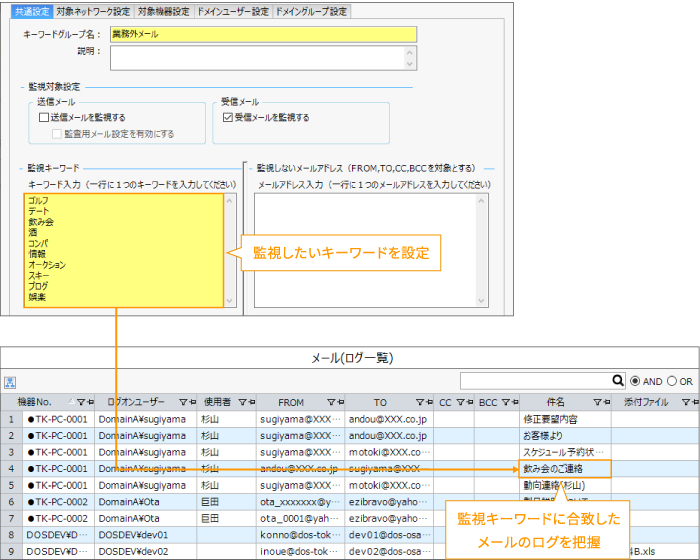Pin the 件名 column
Screen dimensions: 700x560
click(x=607, y=402)
